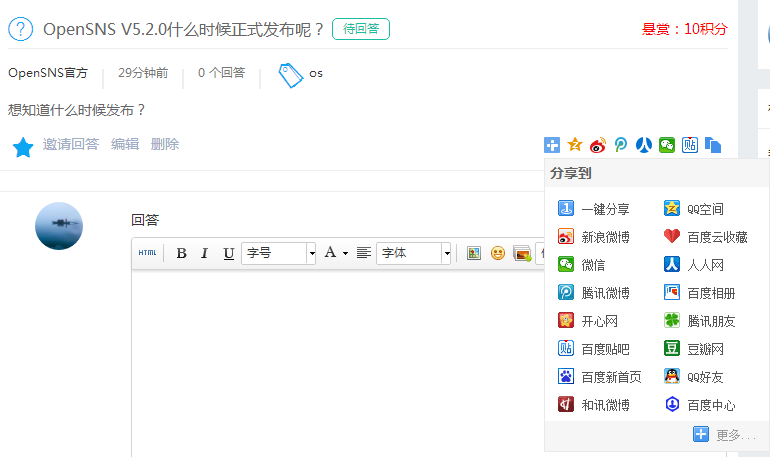Click 删除 link to delete question
This screenshot has width=770, height=457.
pyautogui.click(x=165, y=144)
